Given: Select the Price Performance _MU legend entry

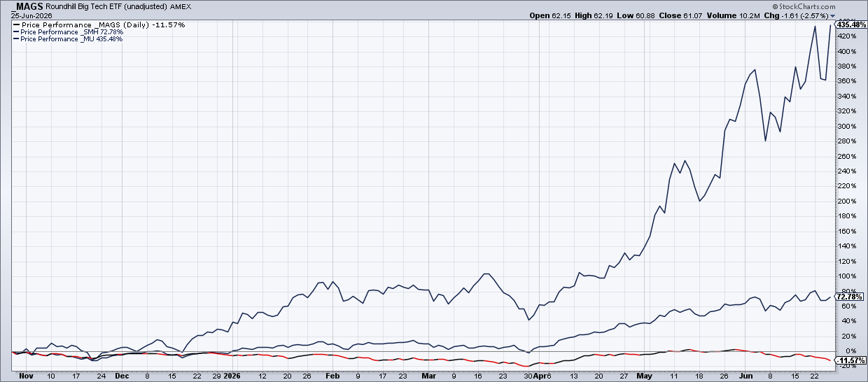Looking at the screenshot, I should click(72, 38).
